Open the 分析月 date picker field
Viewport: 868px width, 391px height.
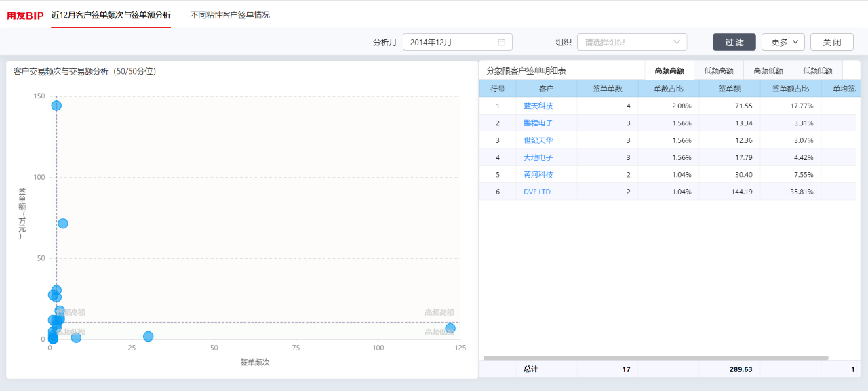click(x=458, y=42)
